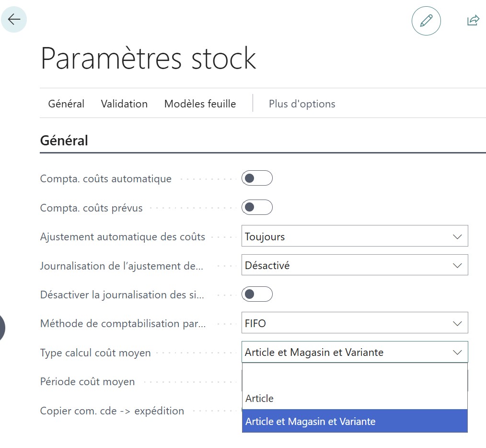Click the Toujours value field
Screen dimensions: 486x448
tap(336, 236)
